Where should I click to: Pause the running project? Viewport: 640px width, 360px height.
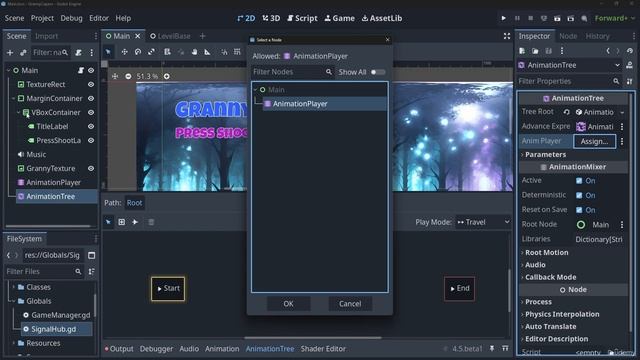pos(517,18)
